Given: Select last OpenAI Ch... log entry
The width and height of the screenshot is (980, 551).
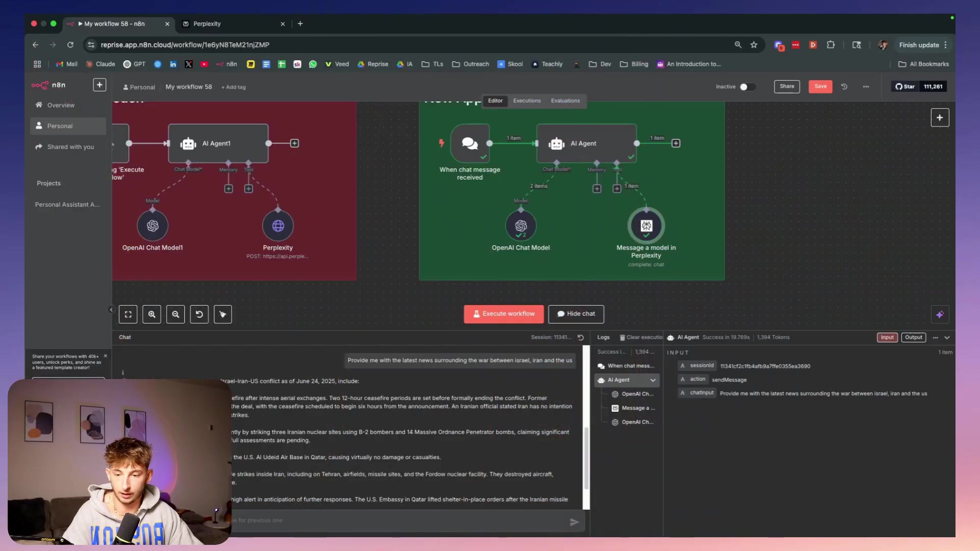Looking at the screenshot, I should pyautogui.click(x=633, y=422).
